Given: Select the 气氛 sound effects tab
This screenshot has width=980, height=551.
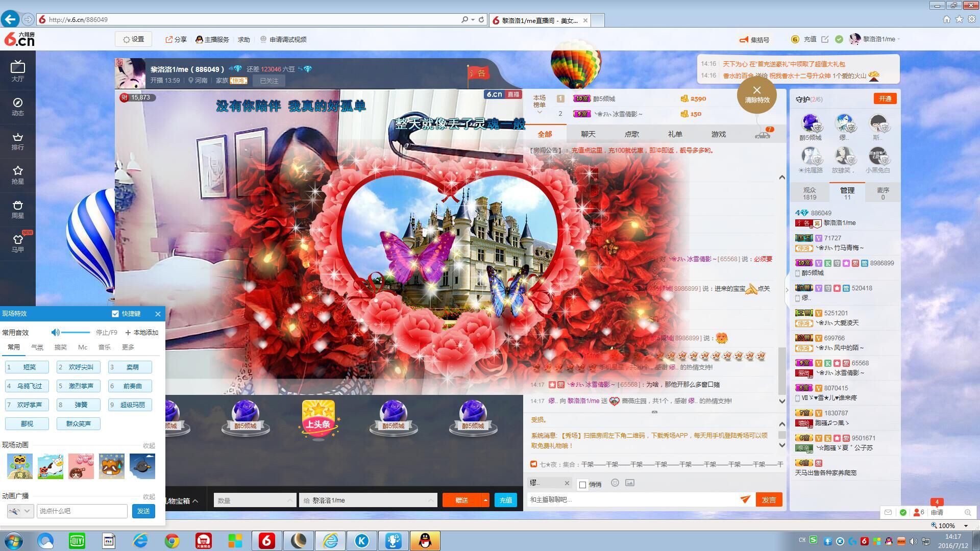Looking at the screenshot, I should [x=37, y=347].
